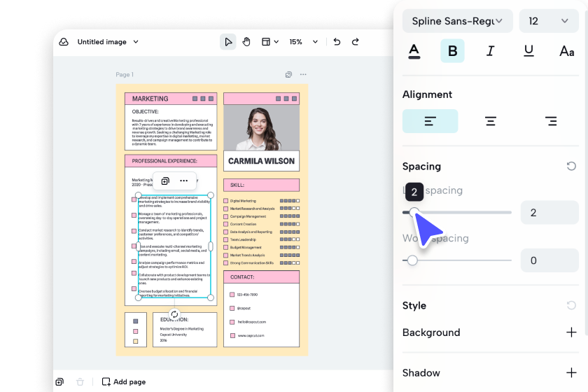Open the layout frame tool menu
Image resolution: width=588 pixels, height=392 pixels.
tap(270, 41)
